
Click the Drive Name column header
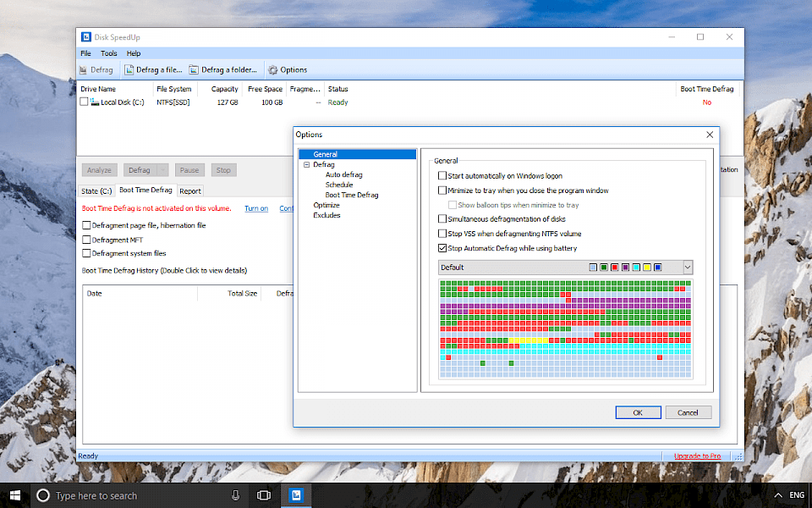click(x=115, y=89)
